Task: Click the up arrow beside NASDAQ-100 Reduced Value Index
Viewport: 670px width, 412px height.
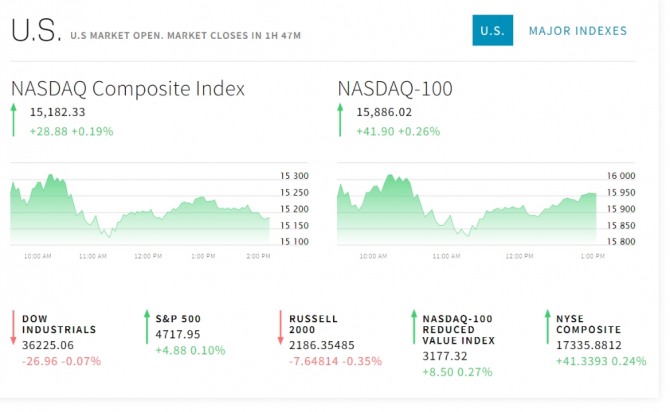Action: [414, 327]
